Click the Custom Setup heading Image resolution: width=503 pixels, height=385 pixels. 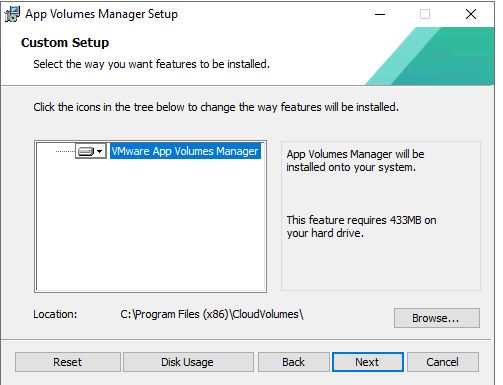coord(65,43)
